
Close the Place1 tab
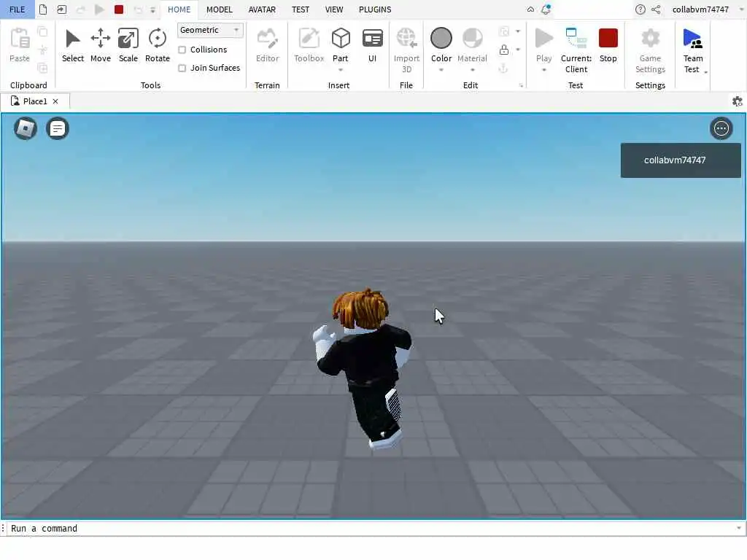55,101
